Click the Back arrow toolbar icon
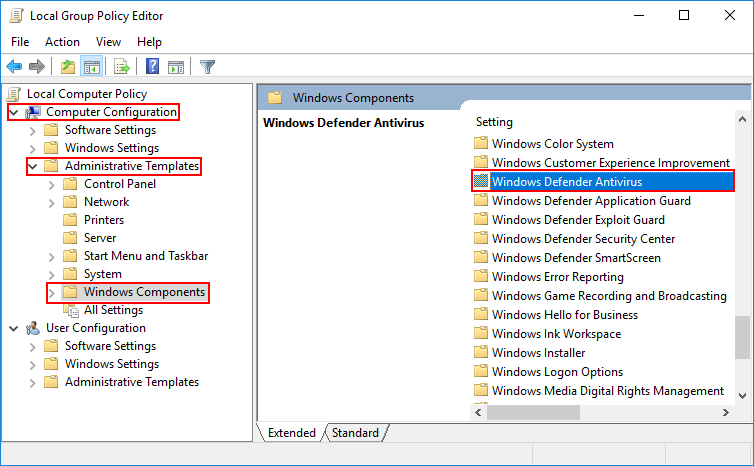Viewport: 754px width, 466px height. pyautogui.click(x=14, y=66)
